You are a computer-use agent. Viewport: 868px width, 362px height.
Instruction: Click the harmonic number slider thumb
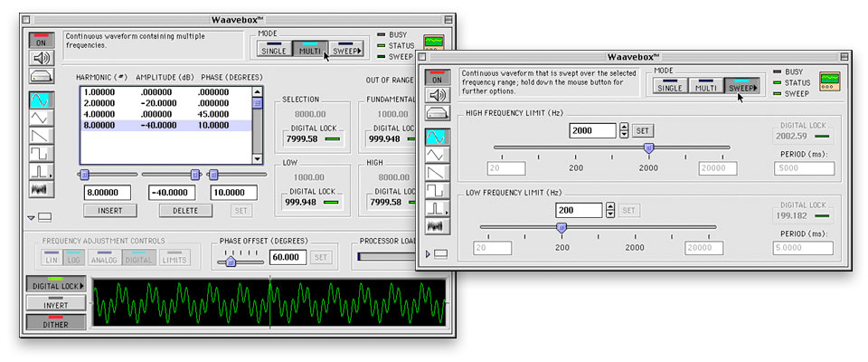pyautogui.click(x=85, y=175)
